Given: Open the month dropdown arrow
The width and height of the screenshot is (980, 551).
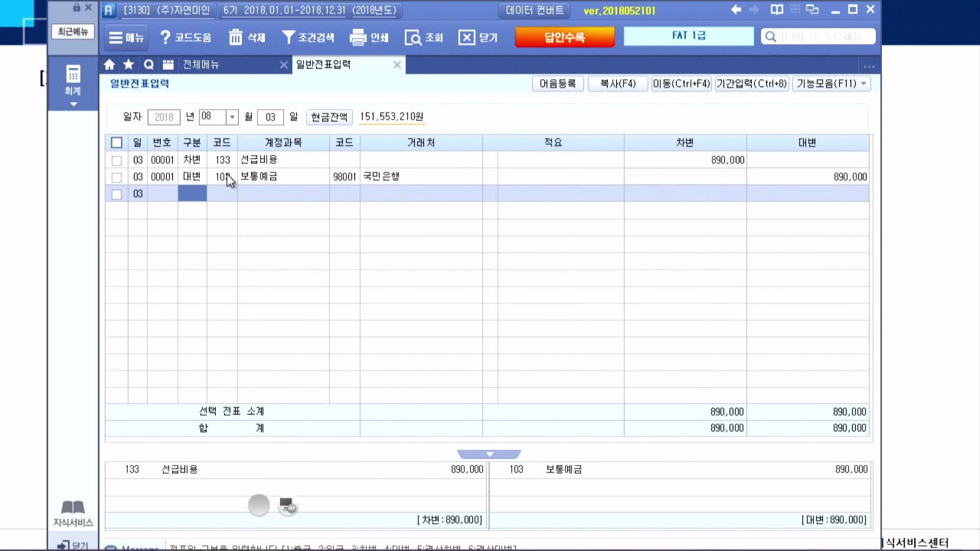Looking at the screenshot, I should pyautogui.click(x=232, y=117).
